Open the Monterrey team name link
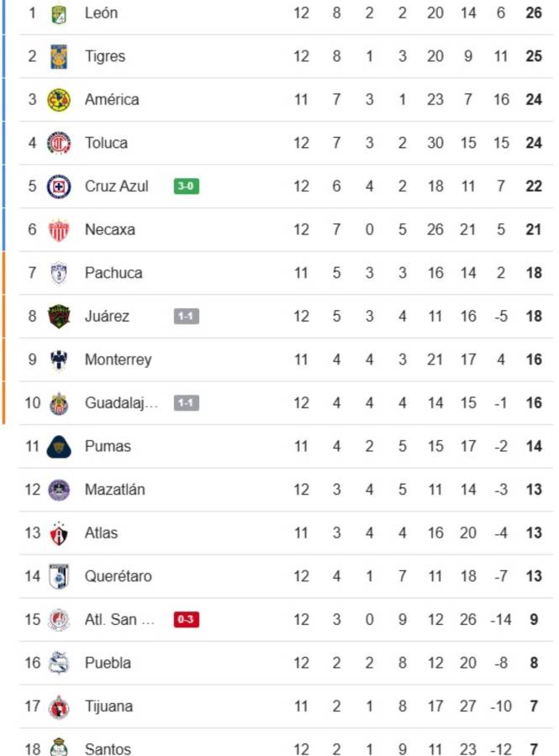559x756 pixels. click(118, 360)
